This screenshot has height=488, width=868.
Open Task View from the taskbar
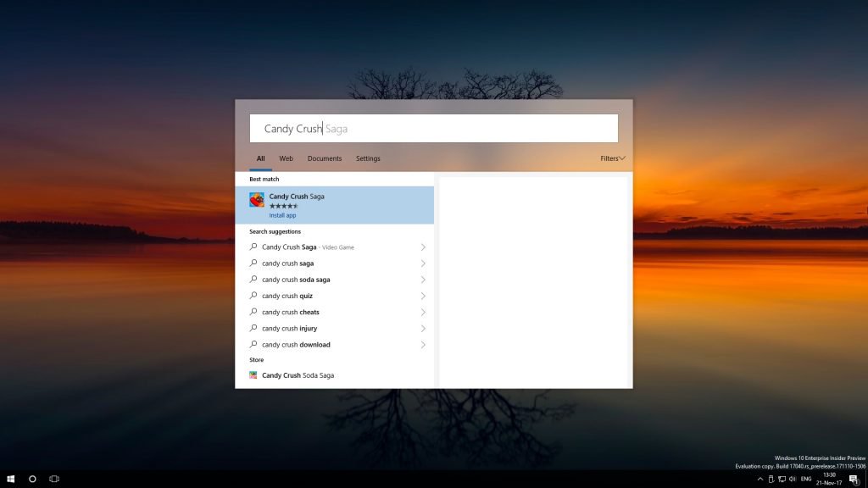click(x=53, y=479)
